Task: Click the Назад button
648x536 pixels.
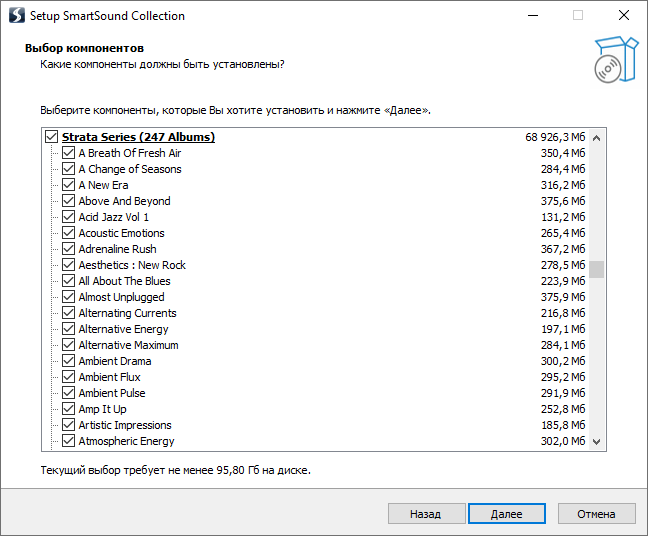Action: (x=426, y=514)
